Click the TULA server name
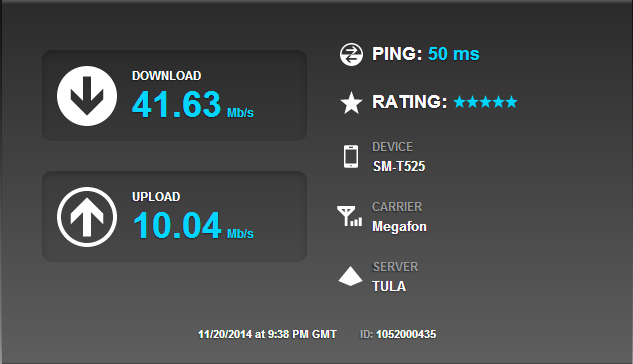 pyautogui.click(x=389, y=286)
